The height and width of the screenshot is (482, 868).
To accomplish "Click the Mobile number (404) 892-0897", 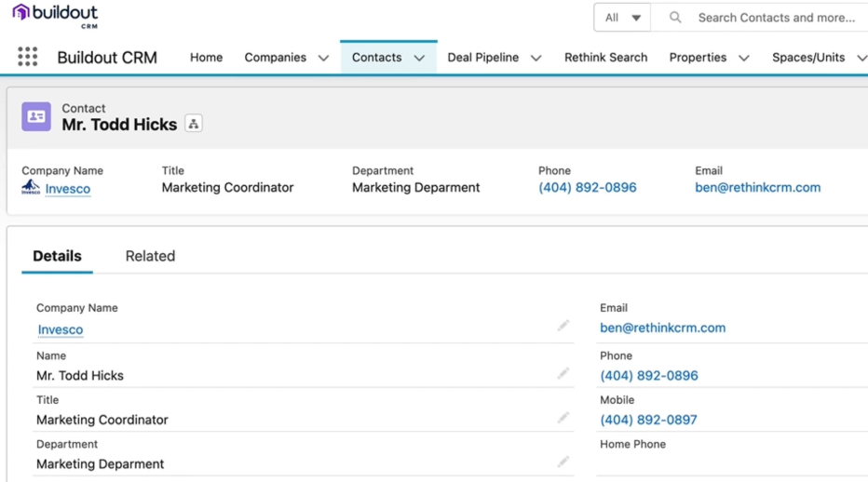I will 648,420.
